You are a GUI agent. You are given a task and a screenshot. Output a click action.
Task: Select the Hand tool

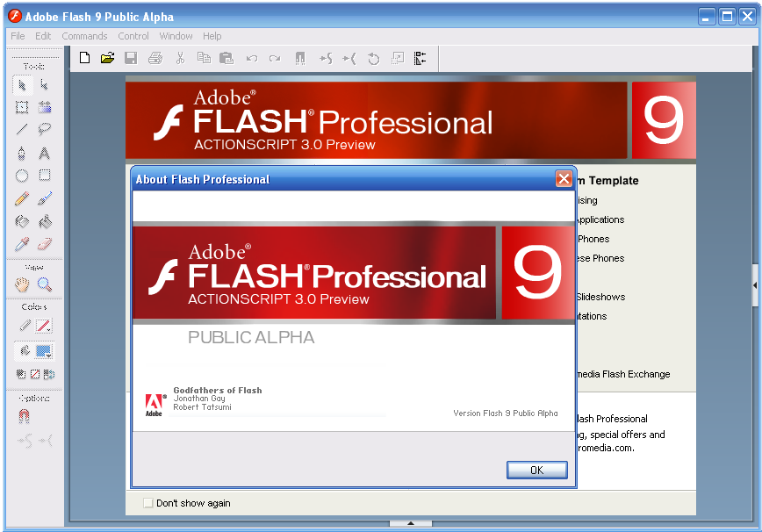22,284
